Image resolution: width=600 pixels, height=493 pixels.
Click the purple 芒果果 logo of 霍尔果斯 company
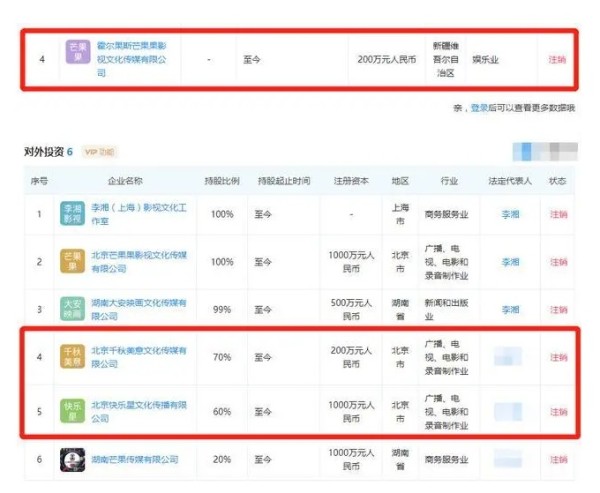coord(78,52)
